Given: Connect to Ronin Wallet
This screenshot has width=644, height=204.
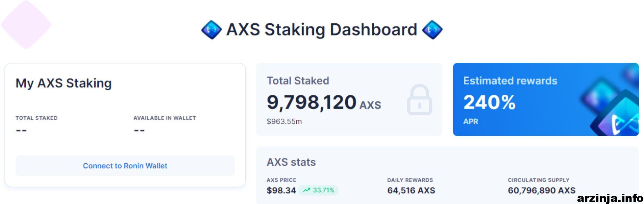Looking at the screenshot, I should pyautogui.click(x=125, y=166).
